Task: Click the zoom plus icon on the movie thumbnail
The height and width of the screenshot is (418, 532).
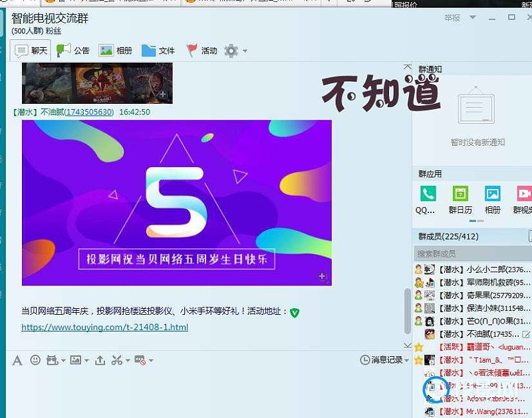Action: pyautogui.click(x=163, y=94)
